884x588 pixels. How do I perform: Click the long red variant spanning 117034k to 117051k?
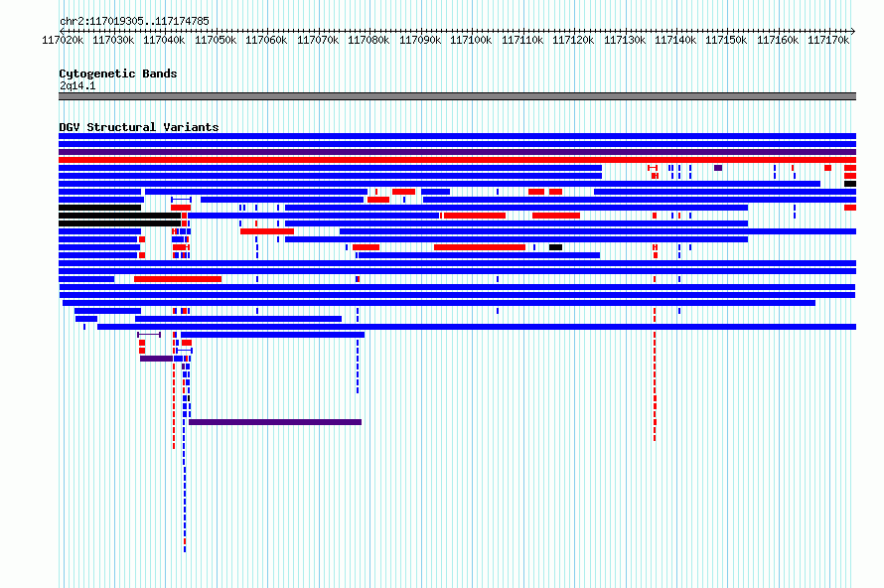click(x=178, y=279)
